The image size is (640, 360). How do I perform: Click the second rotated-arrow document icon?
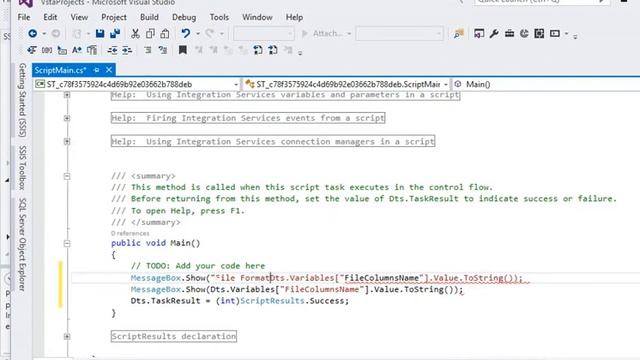(273, 50)
